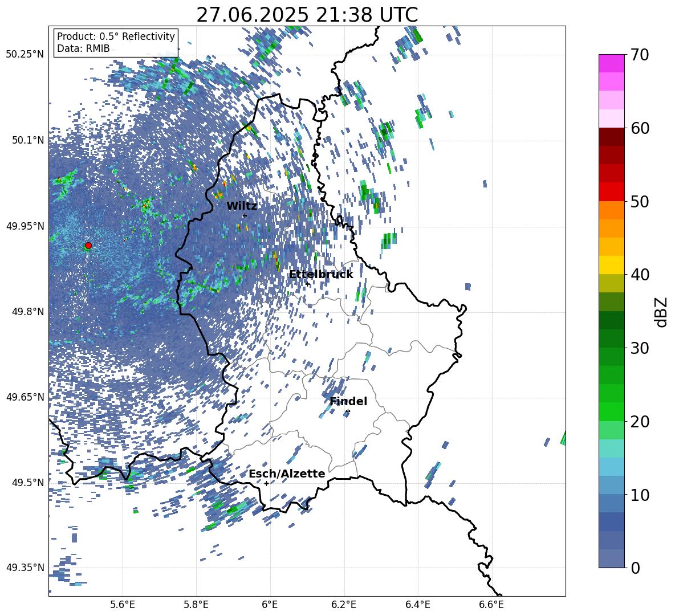Click the 0 tick label on colorbar
Screen dimensions: 675x616
pyautogui.click(x=635, y=568)
